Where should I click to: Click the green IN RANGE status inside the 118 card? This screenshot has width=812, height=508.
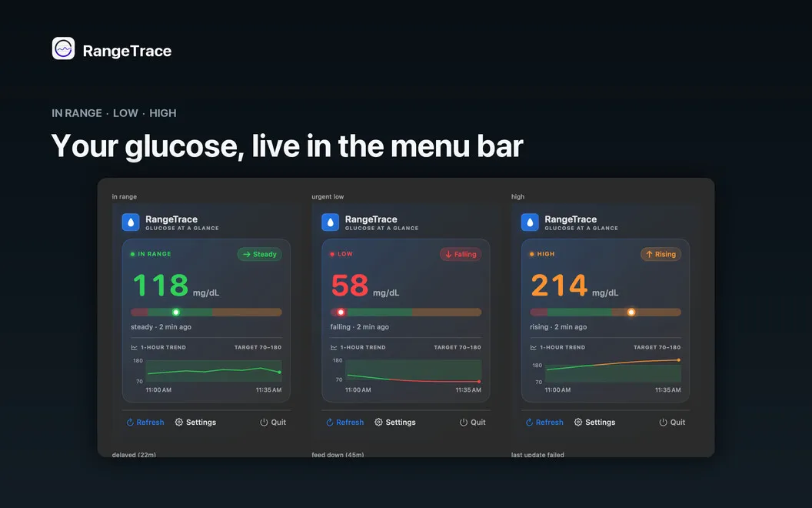151,254
